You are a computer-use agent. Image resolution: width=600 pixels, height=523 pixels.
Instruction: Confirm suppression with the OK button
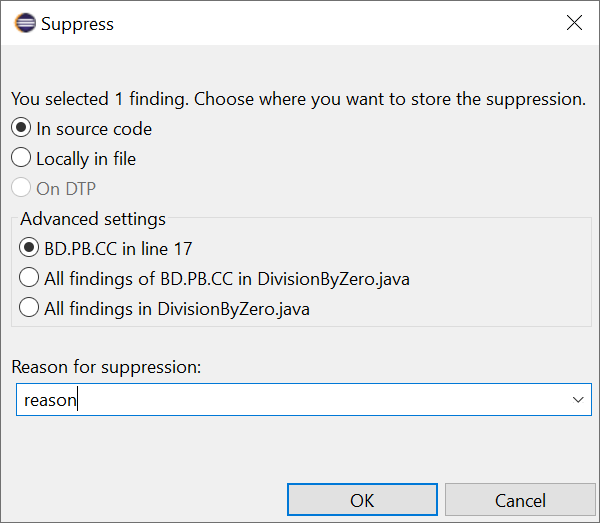[362, 500]
